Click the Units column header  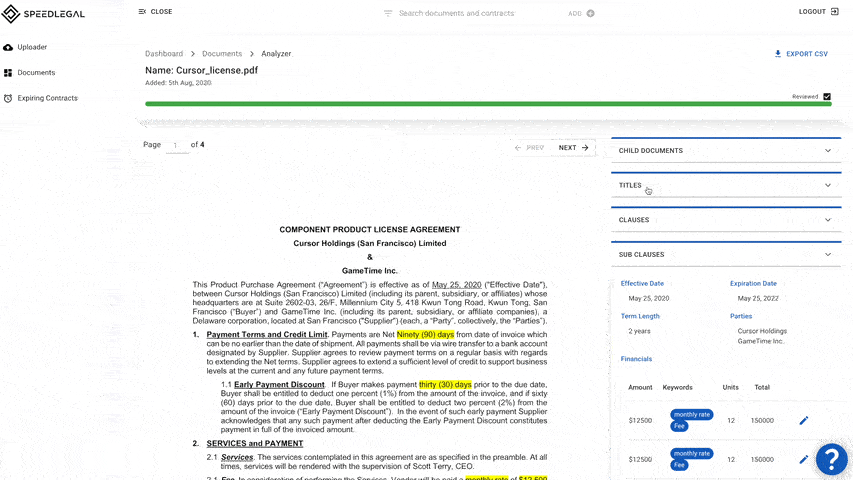[730, 387]
